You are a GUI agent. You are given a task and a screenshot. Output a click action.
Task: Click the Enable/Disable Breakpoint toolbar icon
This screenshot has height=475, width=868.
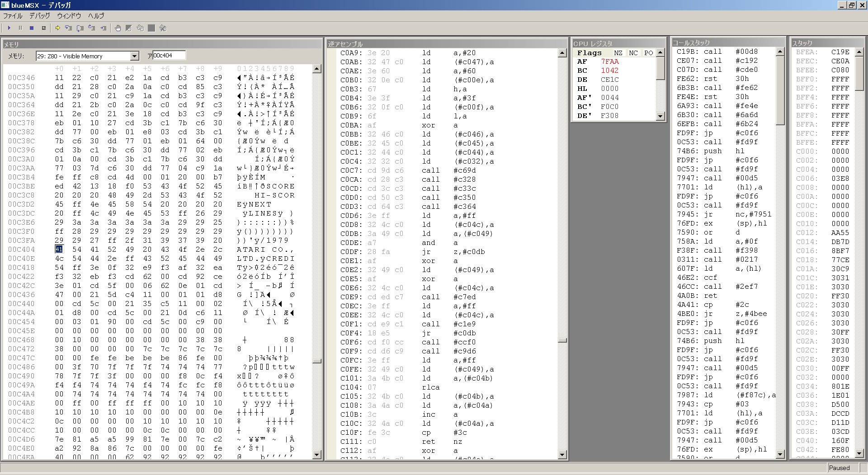tap(129, 28)
